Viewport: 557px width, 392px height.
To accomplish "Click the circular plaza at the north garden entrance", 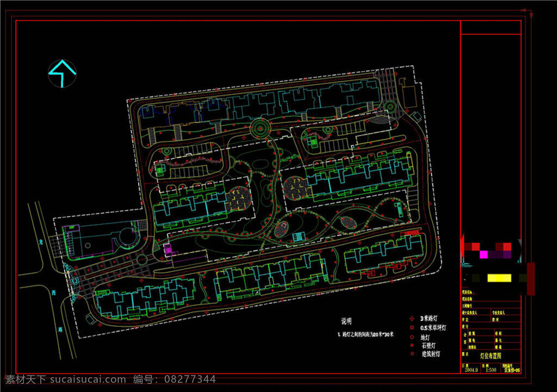I will click(260, 128).
